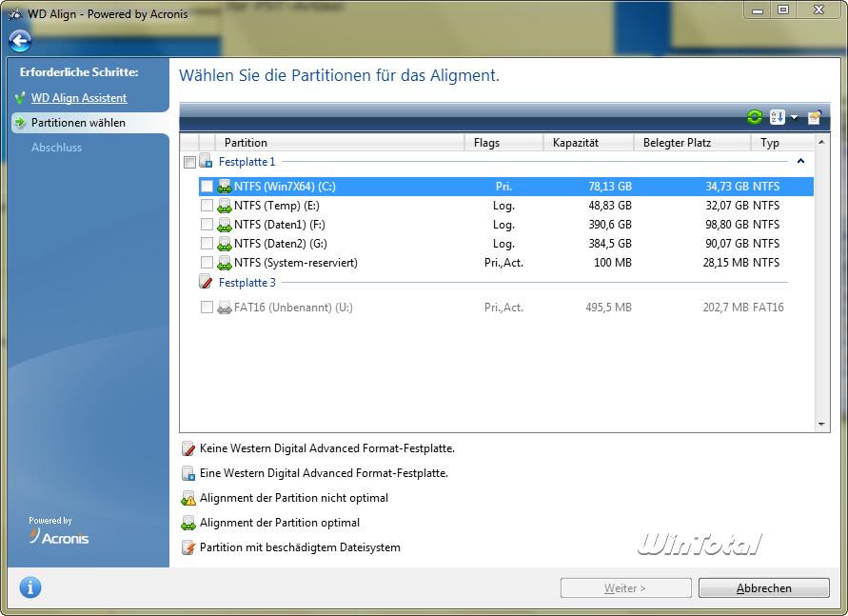Collapse the Festplatte 1 group

point(801,161)
